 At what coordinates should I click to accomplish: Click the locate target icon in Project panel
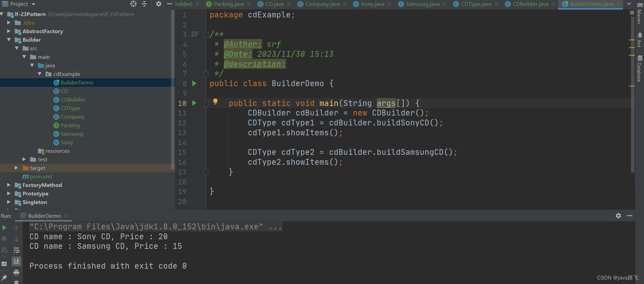click(133, 4)
